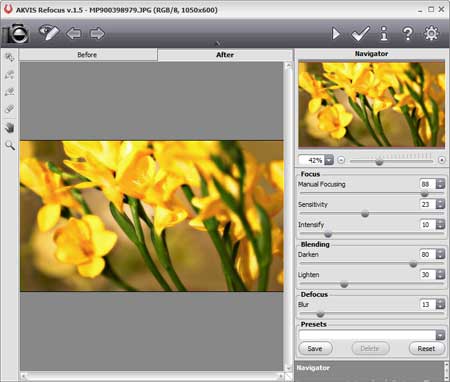This screenshot has height=382, width=450.
Task: Click the Intensify value field
Action: [427, 224]
